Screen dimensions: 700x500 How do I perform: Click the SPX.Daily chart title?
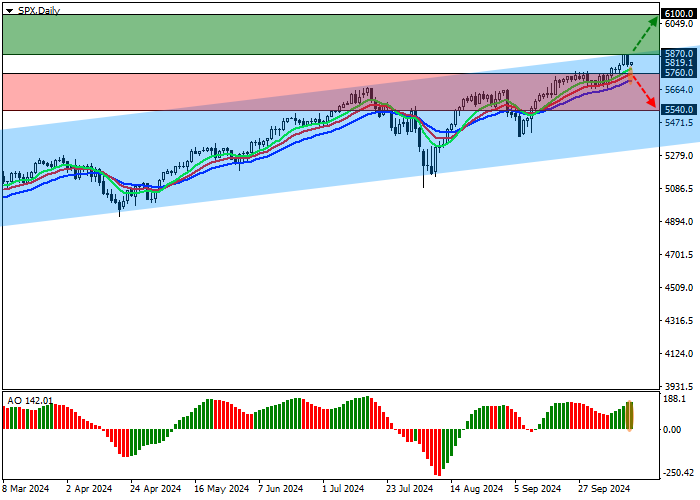point(39,10)
